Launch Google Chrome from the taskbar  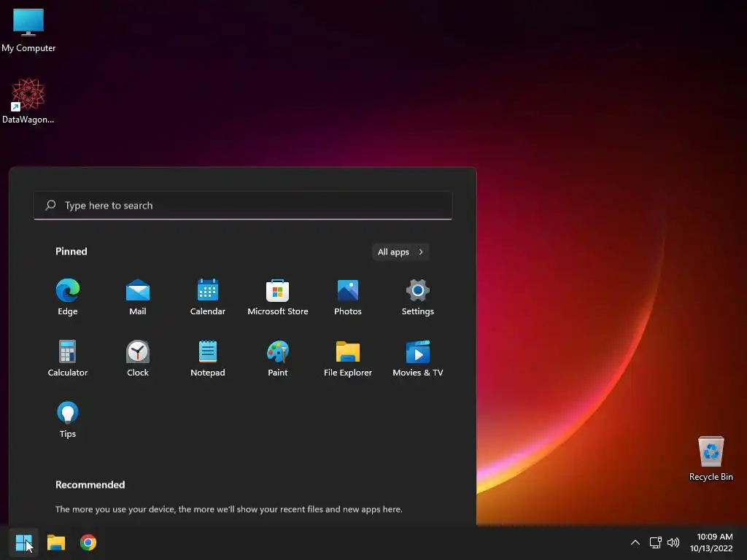coord(88,542)
